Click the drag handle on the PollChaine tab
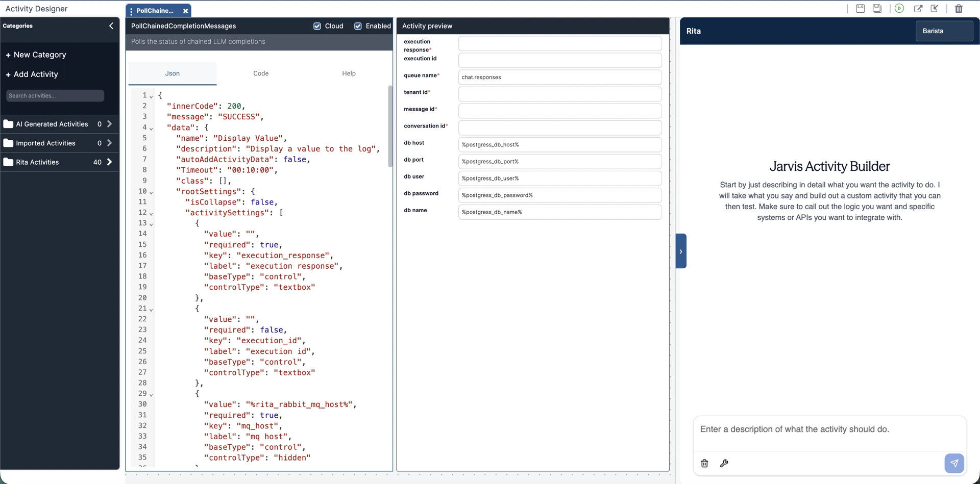 pyautogui.click(x=131, y=11)
